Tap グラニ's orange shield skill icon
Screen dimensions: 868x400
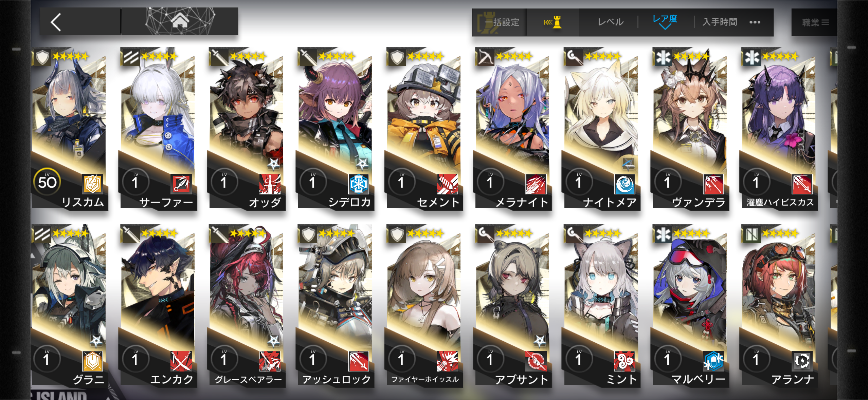[x=92, y=361]
